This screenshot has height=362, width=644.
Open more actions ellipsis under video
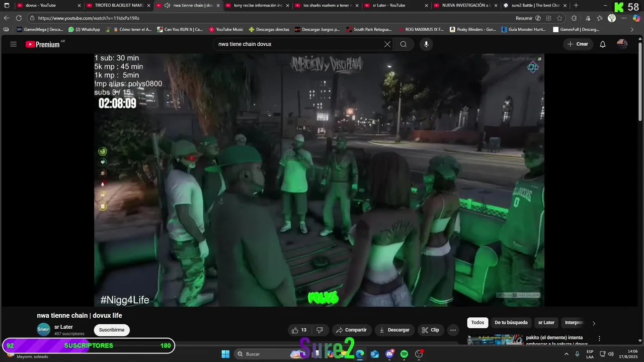(453, 330)
